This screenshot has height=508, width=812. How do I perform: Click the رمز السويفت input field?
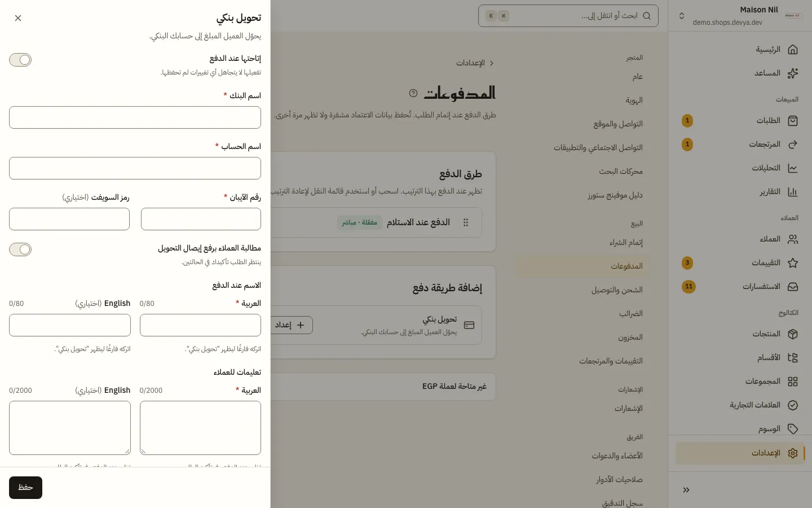click(x=69, y=219)
